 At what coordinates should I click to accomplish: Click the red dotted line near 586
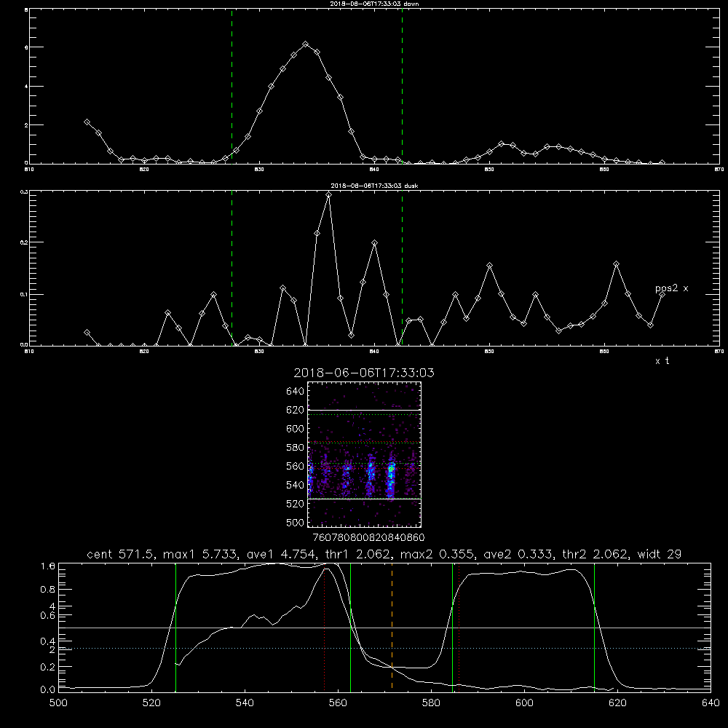pos(459,627)
